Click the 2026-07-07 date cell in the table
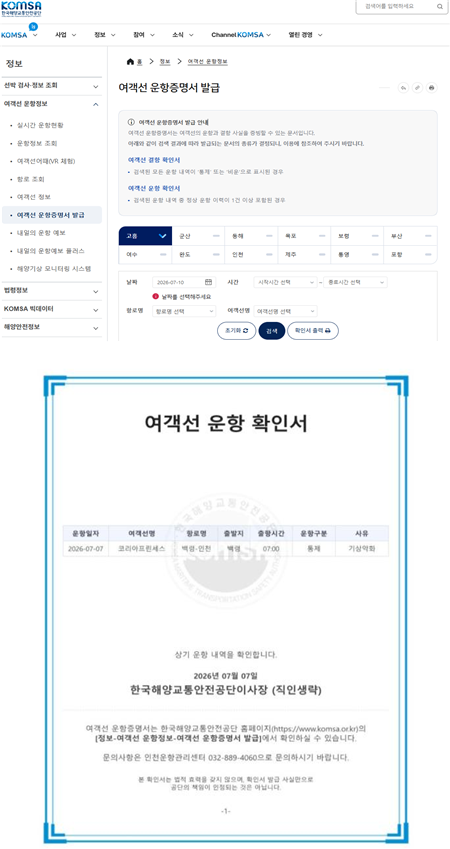 [86, 548]
